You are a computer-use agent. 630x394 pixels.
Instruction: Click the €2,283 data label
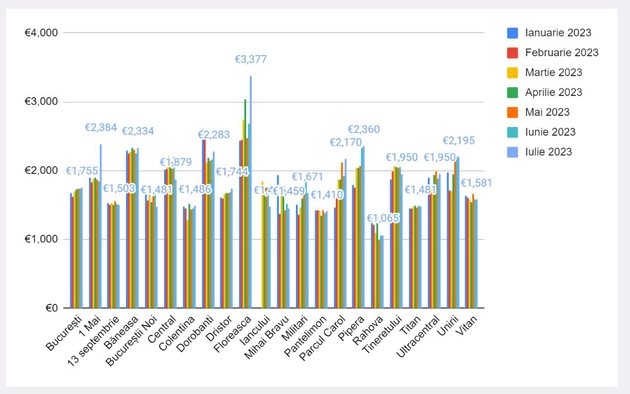(x=214, y=135)
